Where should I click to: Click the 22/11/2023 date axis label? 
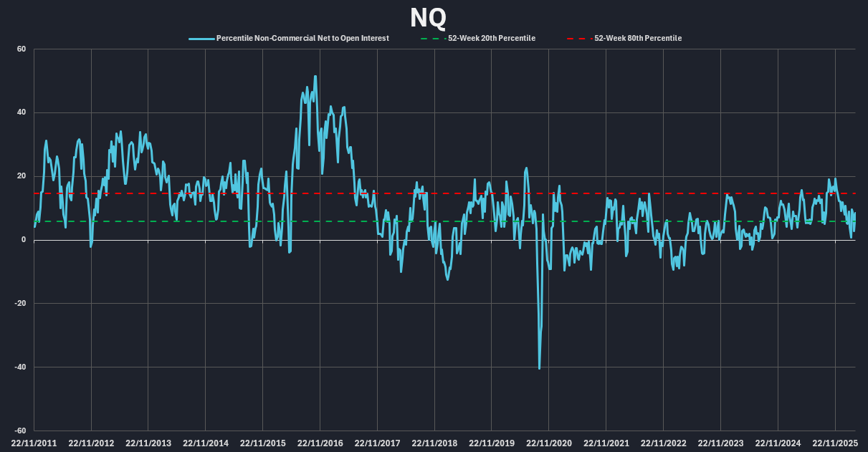click(720, 443)
